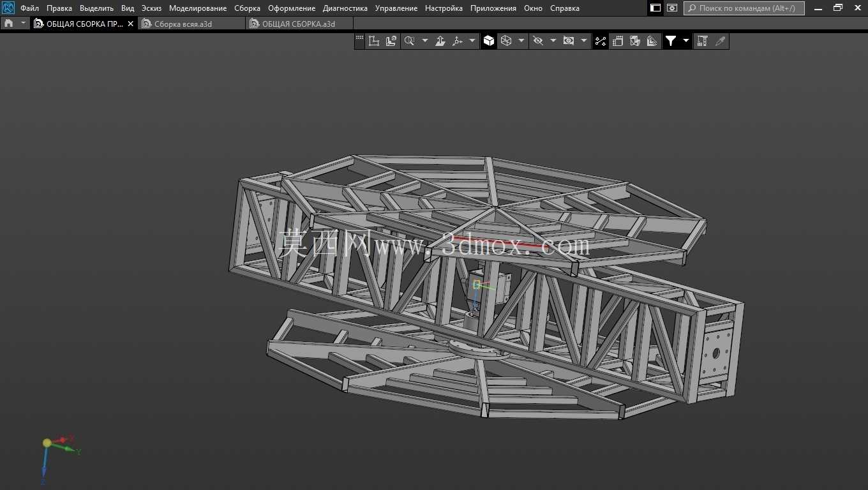Toggle the camera-eye visibility icon
The height and width of the screenshot is (490, 868).
pos(569,41)
